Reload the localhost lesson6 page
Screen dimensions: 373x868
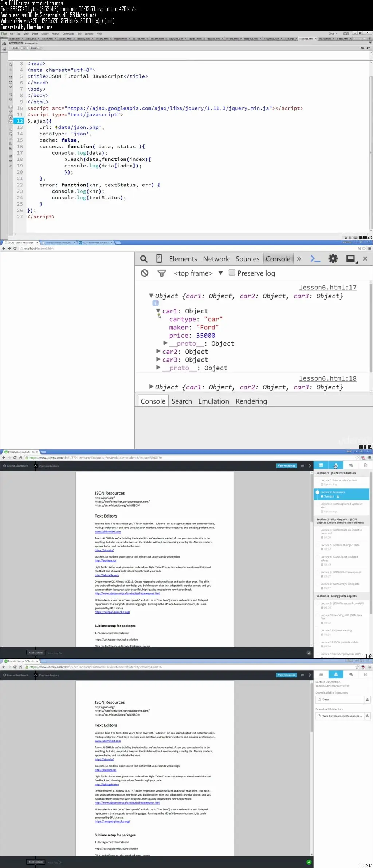[15, 248]
